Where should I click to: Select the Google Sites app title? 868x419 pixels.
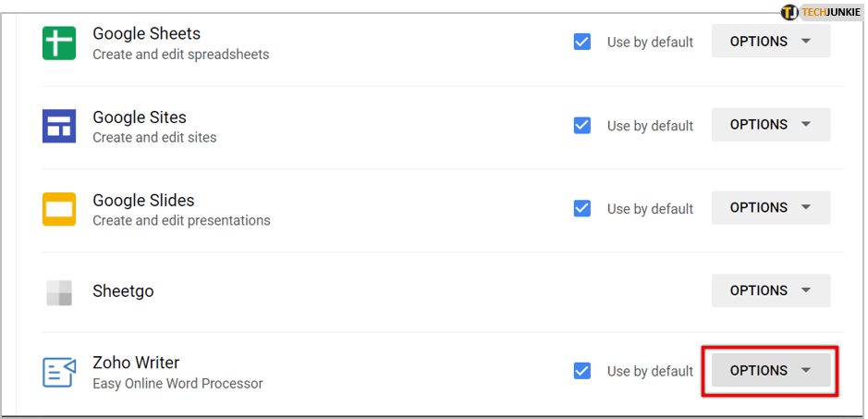140,117
